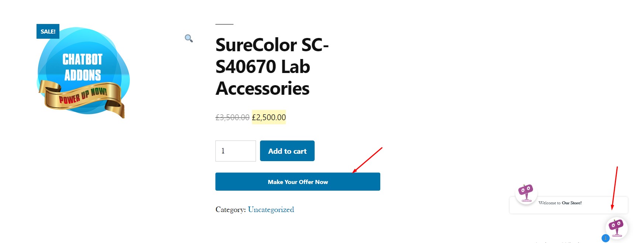Click the chatbot avatar on welcome bubble
This screenshot has height=243, width=644.
(x=526, y=194)
